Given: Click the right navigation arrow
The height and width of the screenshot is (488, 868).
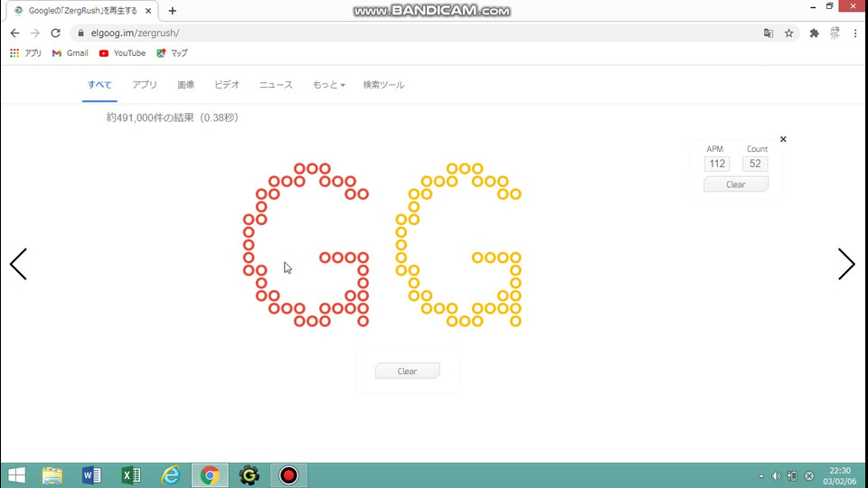Looking at the screenshot, I should click(x=846, y=264).
